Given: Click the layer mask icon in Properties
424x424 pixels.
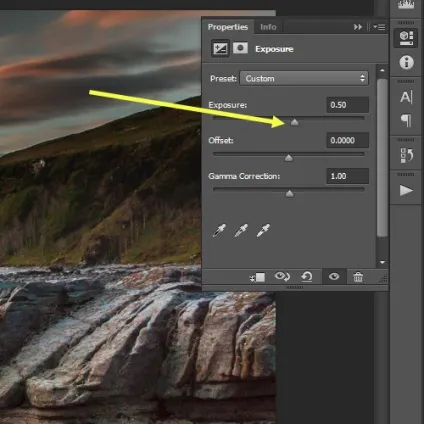Looking at the screenshot, I should click(x=240, y=48).
